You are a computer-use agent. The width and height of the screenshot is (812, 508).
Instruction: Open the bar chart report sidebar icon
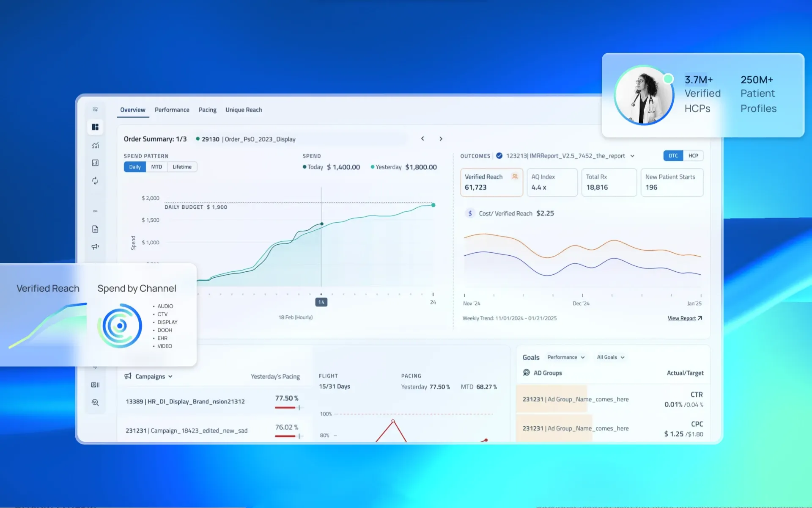coord(95,163)
